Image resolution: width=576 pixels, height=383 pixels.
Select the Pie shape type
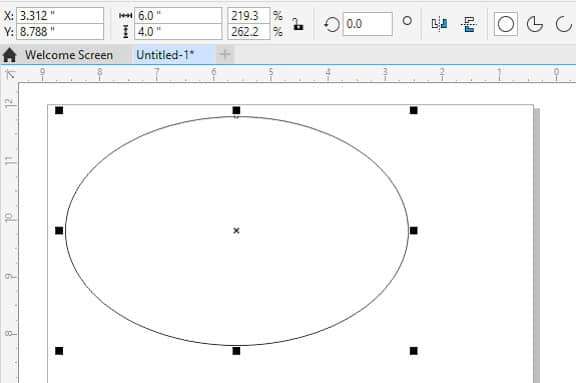point(534,24)
